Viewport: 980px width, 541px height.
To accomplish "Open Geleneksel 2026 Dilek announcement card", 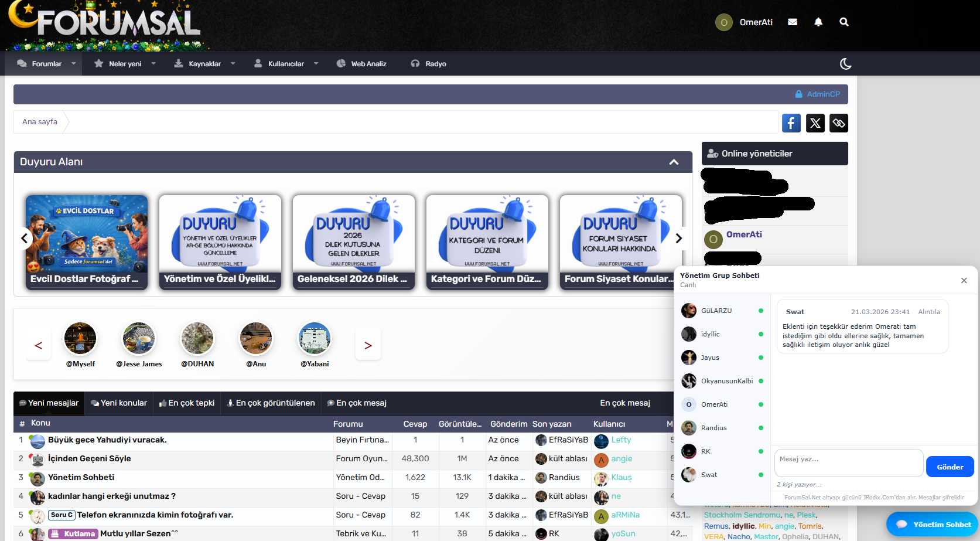I will point(354,243).
